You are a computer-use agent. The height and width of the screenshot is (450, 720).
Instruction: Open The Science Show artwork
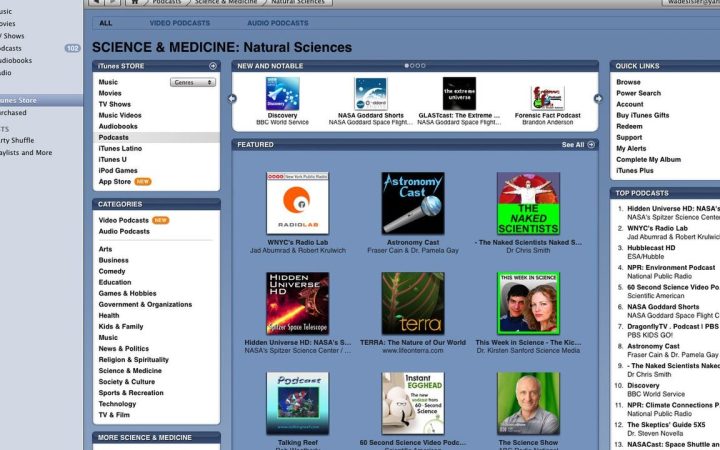(528, 403)
